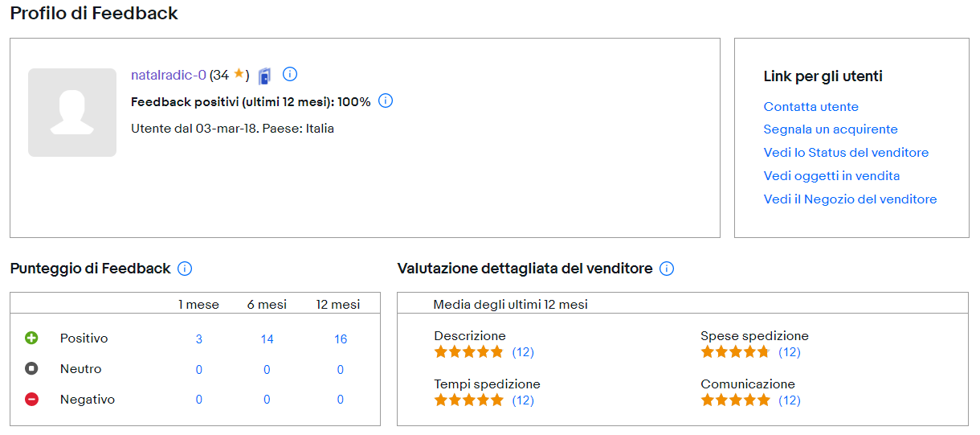Screen dimensions: 980x435
Task: Click info icon next to Feedback positivi 100%
Action: [x=386, y=101]
